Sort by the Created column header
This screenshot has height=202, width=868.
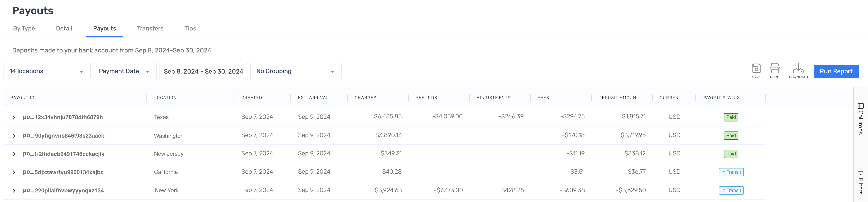251,98
